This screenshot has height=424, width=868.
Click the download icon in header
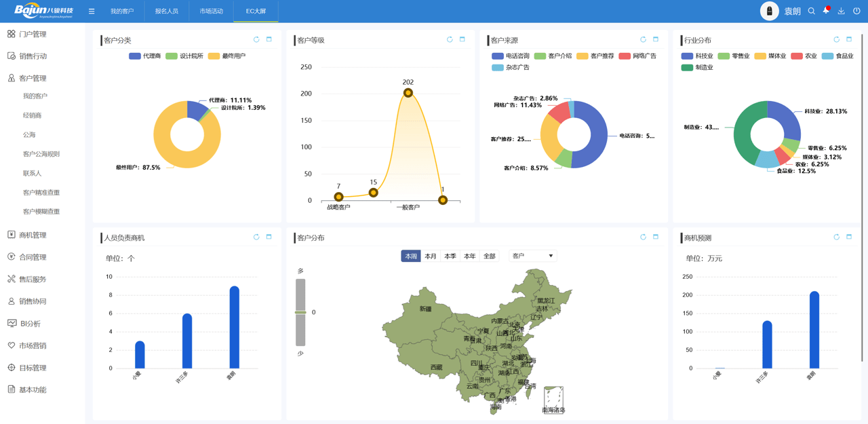841,12
